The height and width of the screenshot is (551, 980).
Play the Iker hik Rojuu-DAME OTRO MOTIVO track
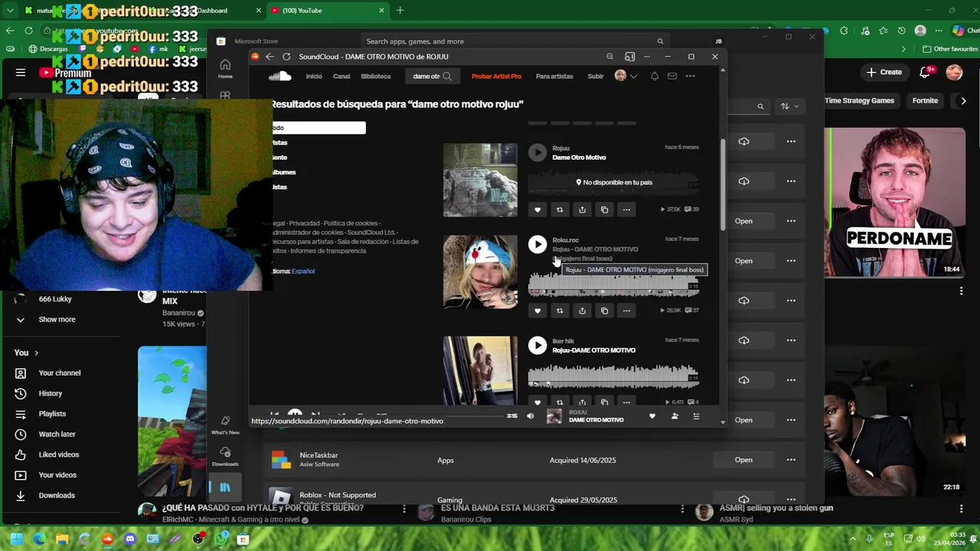click(x=537, y=345)
